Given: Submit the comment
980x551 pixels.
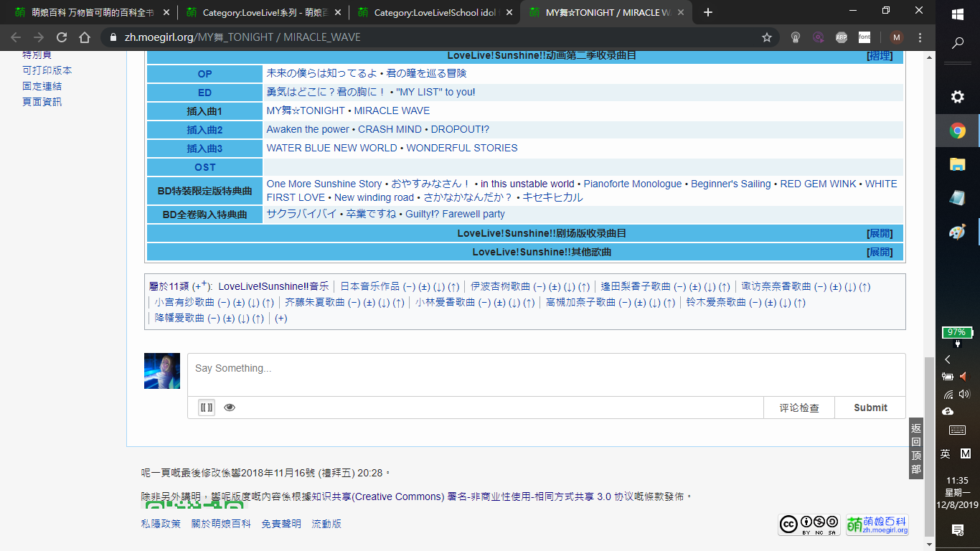Looking at the screenshot, I should tap(870, 408).
